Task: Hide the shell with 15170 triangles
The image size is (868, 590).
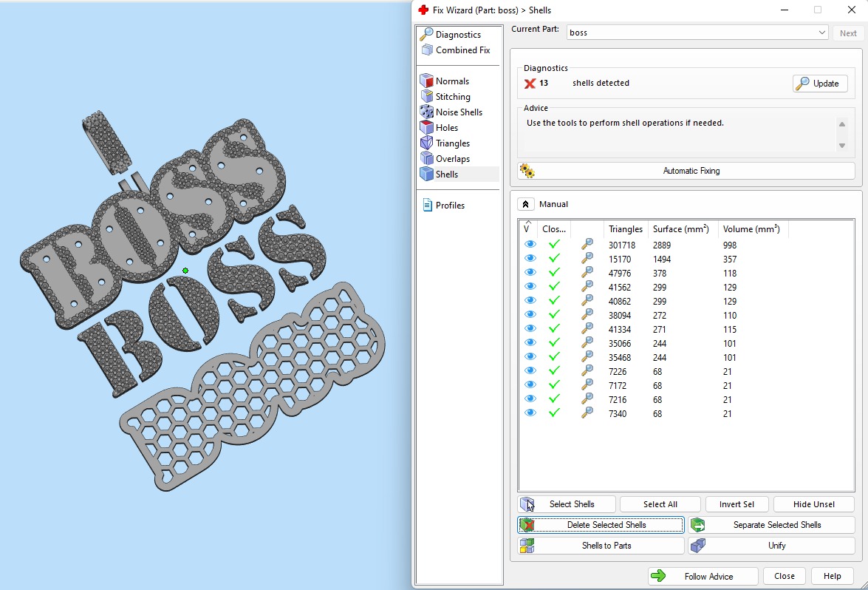Action: (x=530, y=258)
